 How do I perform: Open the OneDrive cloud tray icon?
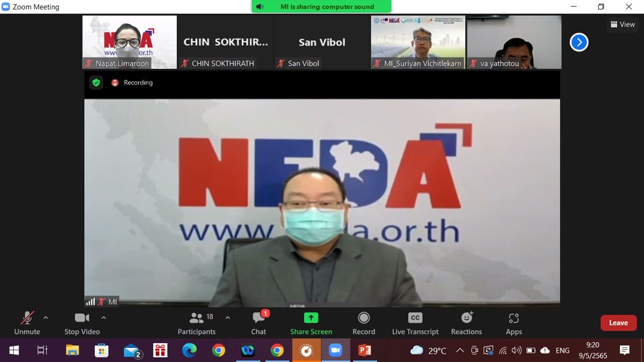545,350
